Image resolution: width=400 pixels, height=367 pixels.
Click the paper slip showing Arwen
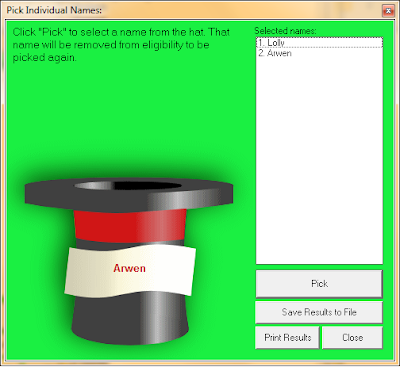pos(130,271)
